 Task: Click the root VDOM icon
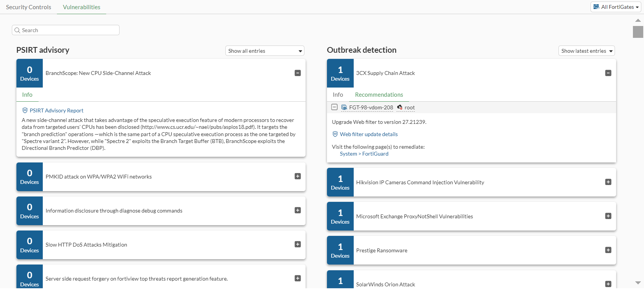pos(400,107)
